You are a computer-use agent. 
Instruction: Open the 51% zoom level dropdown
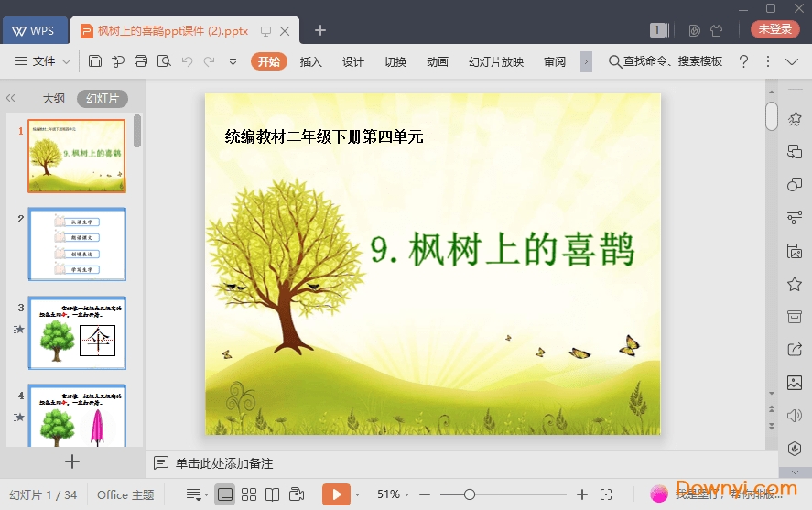pyautogui.click(x=393, y=494)
